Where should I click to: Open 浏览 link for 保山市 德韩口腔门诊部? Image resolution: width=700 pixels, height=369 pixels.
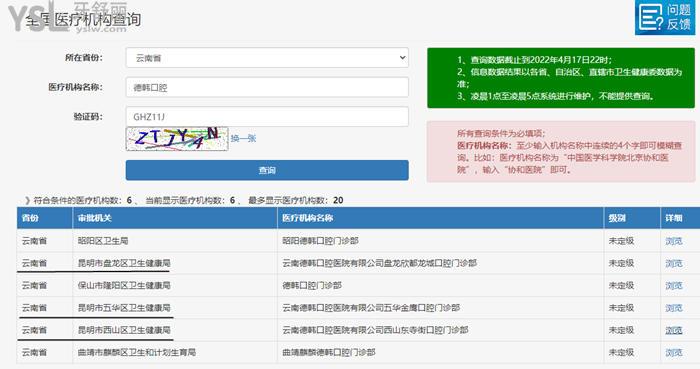click(674, 286)
